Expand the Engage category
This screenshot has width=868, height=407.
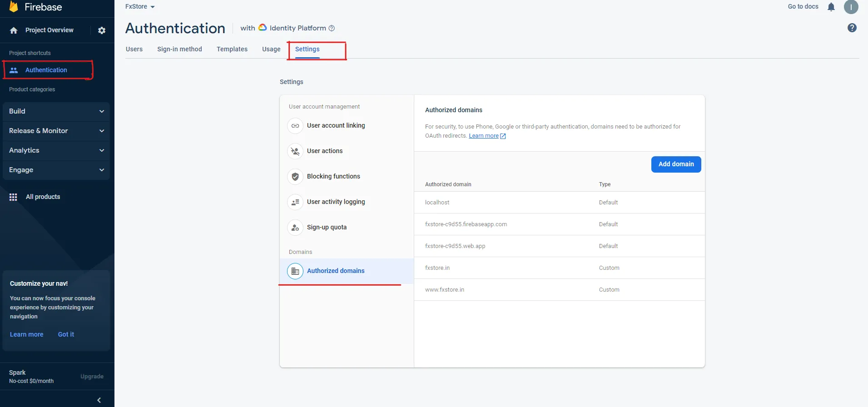(56, 170)
